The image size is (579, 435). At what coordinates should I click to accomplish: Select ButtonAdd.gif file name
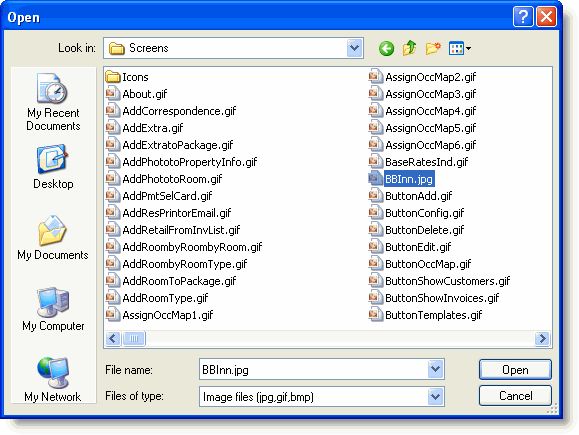pos(418,196)
